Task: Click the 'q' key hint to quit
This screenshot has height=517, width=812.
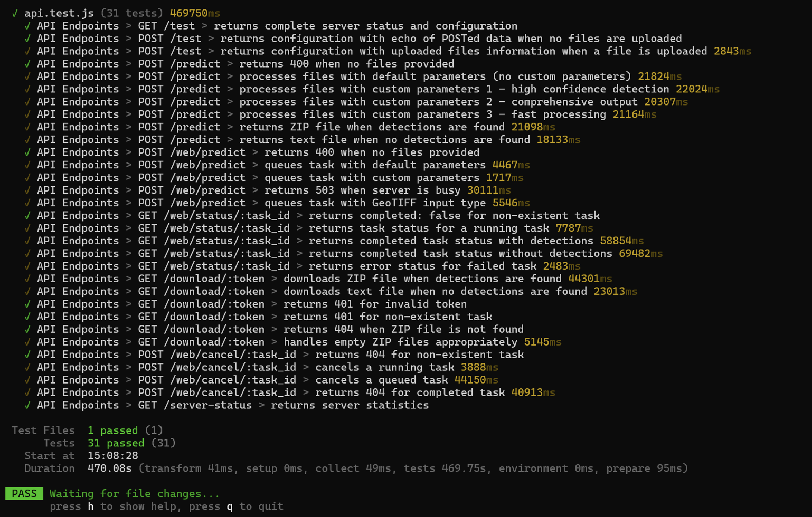Action: click(x=230, y=506)
